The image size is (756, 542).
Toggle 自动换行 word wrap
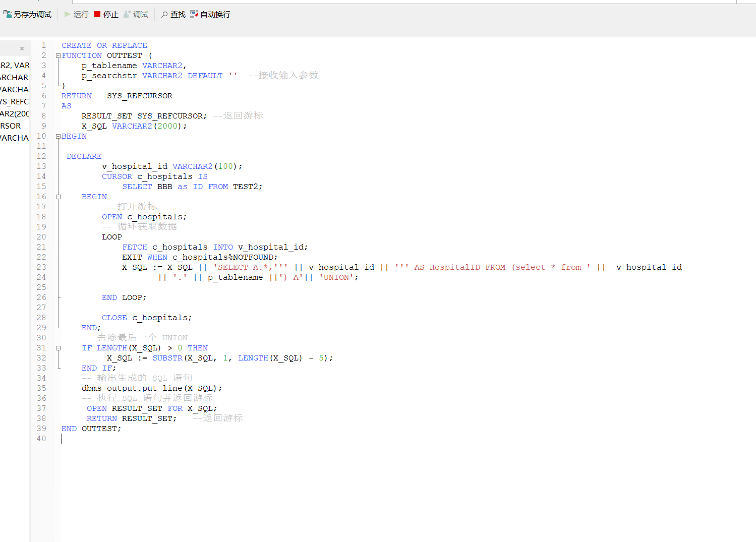tap(210, 15)
